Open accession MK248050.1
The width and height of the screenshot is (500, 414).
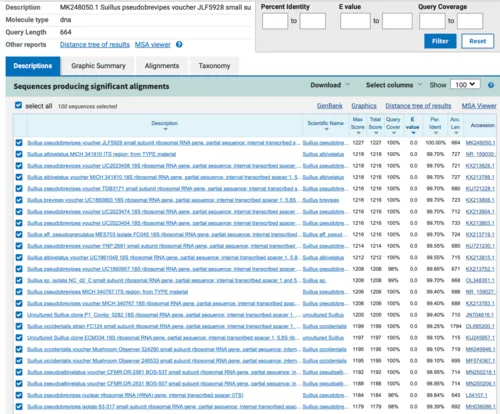(480, 143)
